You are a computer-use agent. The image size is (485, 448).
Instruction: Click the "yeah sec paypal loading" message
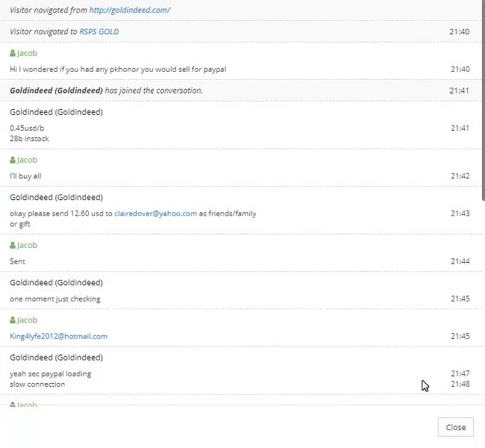(50, 373)
